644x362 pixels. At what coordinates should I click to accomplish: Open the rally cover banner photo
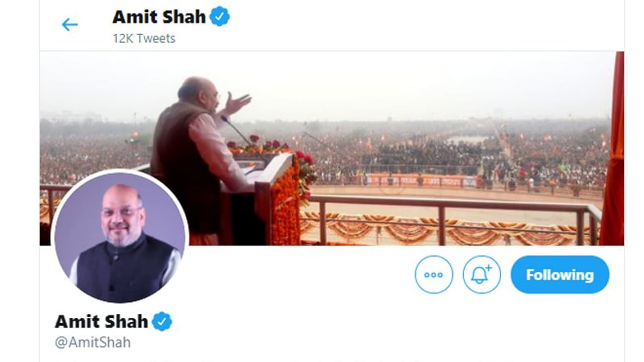(332, 148)
